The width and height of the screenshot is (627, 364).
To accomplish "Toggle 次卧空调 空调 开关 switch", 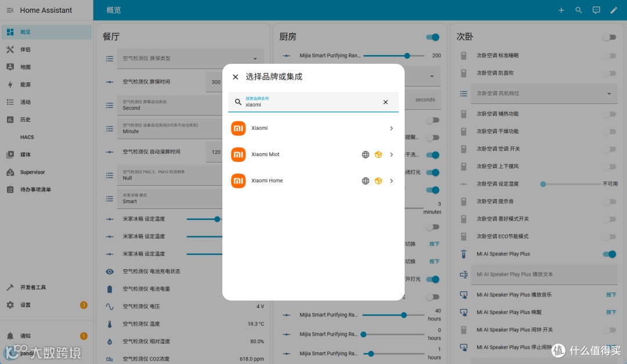I will pos(610,149).
